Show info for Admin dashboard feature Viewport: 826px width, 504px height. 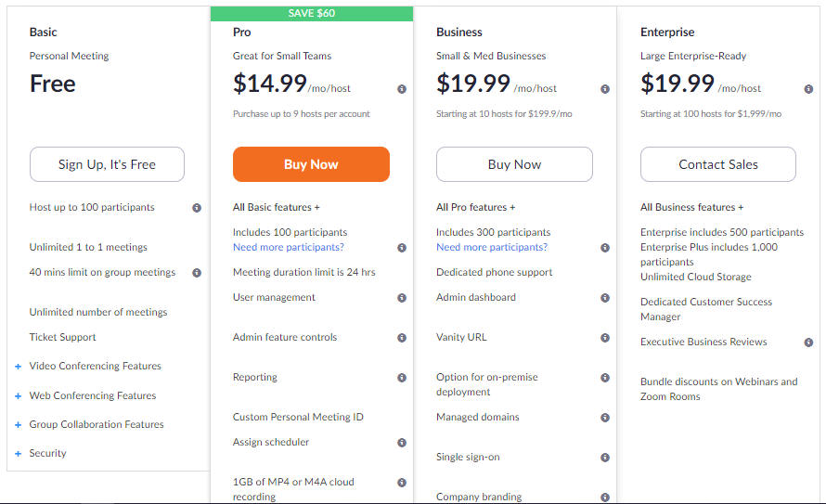(605, 298)
